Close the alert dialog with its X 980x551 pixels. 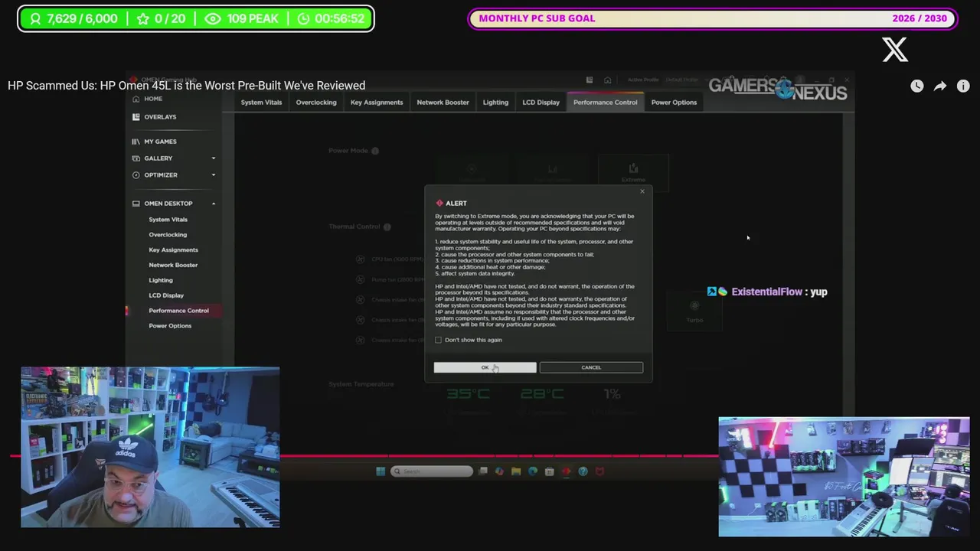coord(642,191)
